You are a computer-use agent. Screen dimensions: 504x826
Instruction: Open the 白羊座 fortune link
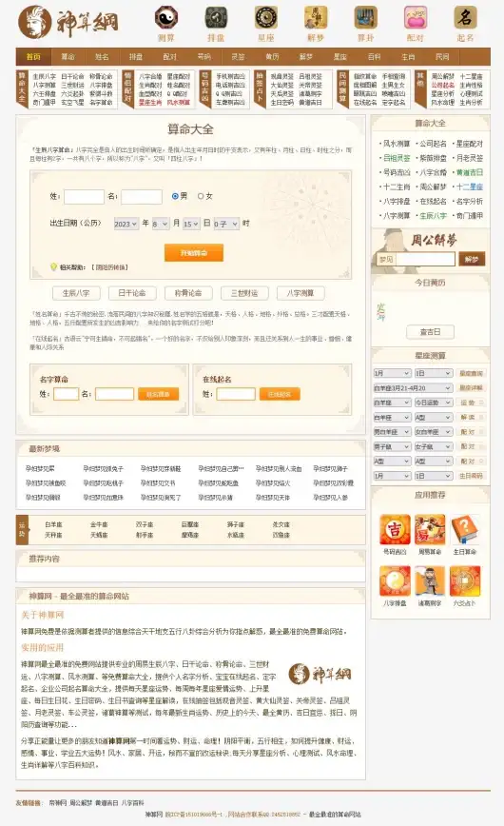tap(53, 524)
